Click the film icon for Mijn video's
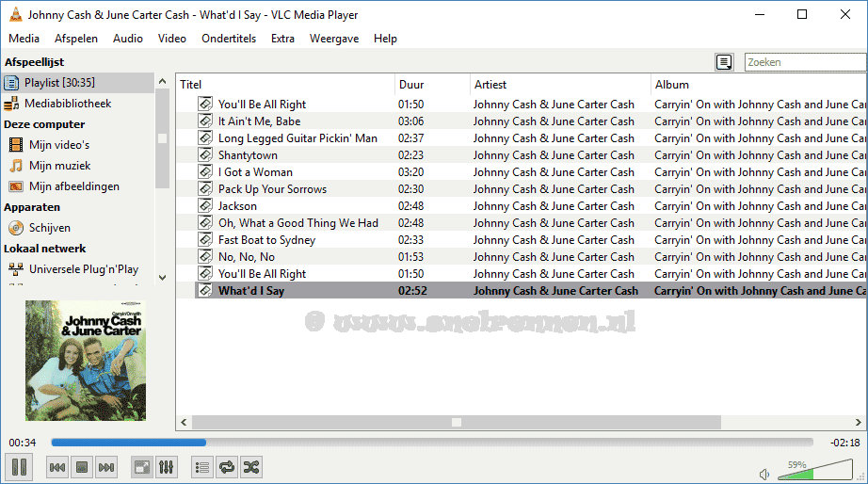 point(16,145)
